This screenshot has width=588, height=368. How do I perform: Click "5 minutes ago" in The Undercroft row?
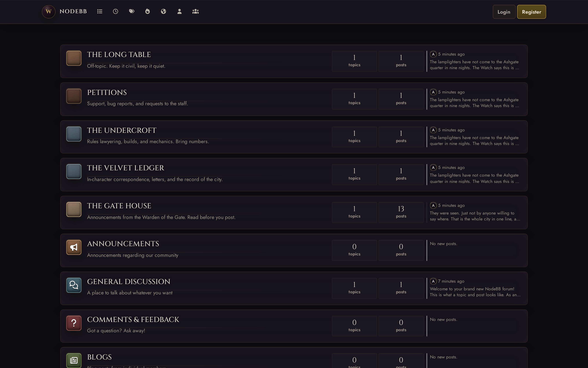(451, 130)
